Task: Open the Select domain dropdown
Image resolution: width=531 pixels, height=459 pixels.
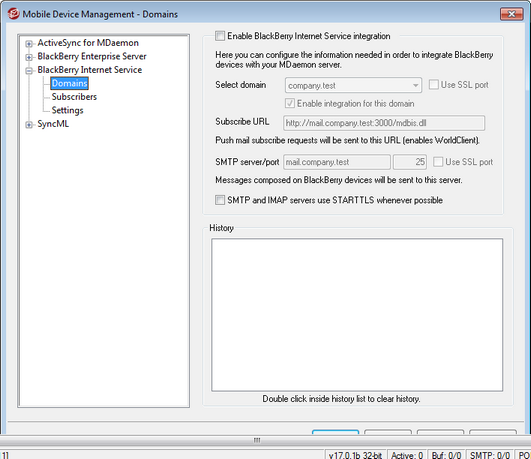Action: 353,85
